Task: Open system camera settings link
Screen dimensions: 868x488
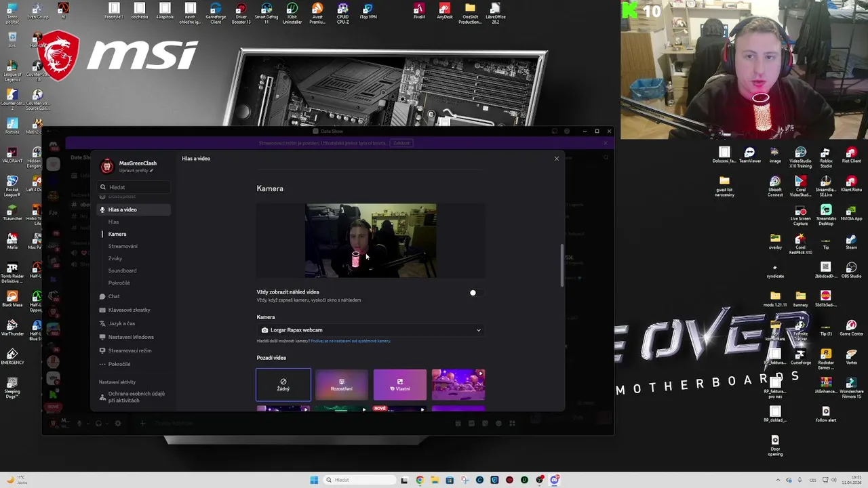Action: pyautogui.click(x=351, y=341)
